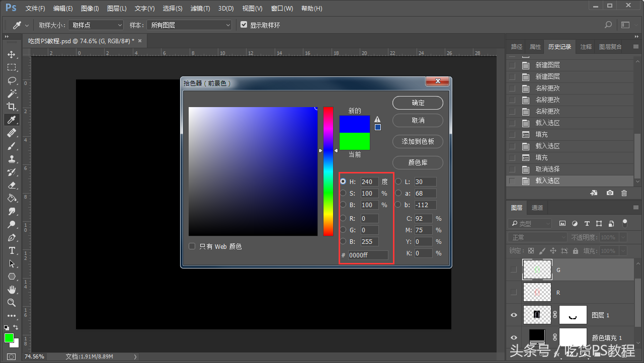Click the create snapshot camera icon

pos(610,193)
